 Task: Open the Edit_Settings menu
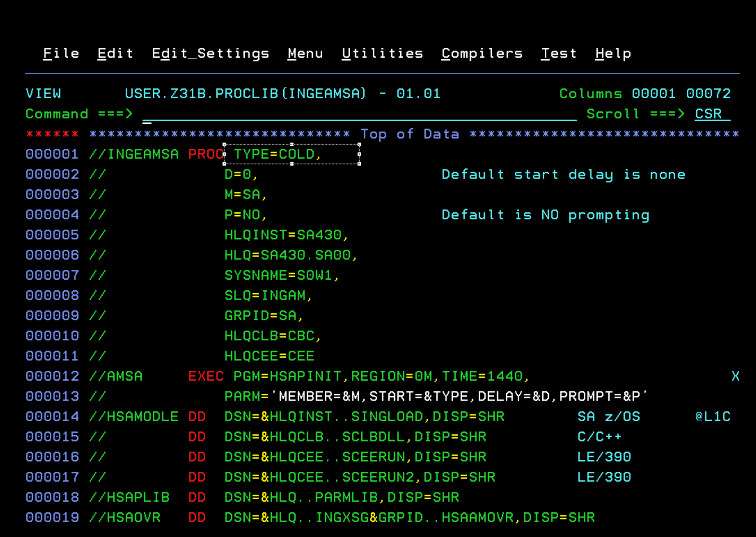[x=210, y=53]
